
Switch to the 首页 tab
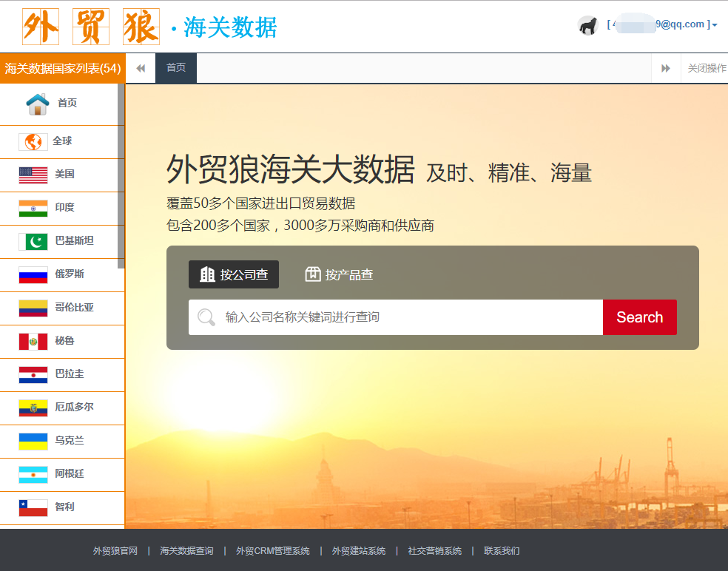[x=176, y=68]
